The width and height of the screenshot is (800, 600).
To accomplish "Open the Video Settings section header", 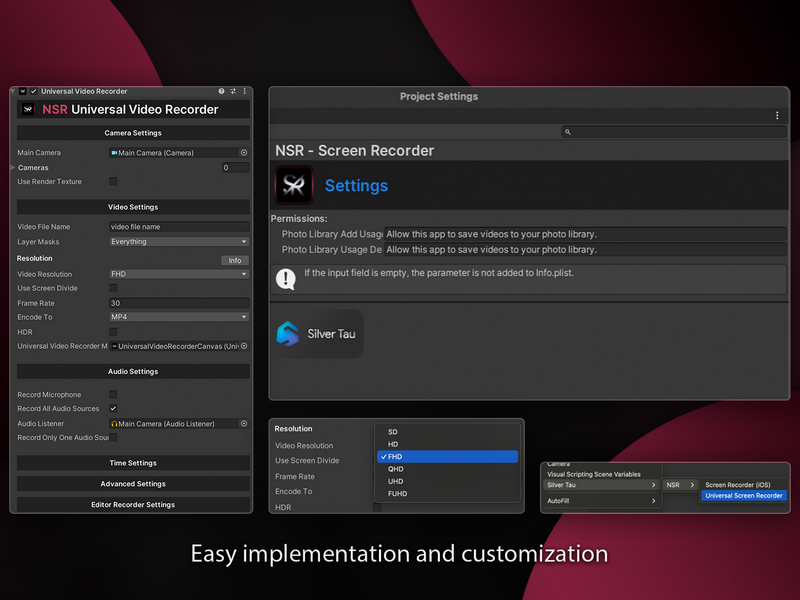I will pos(133,207).
